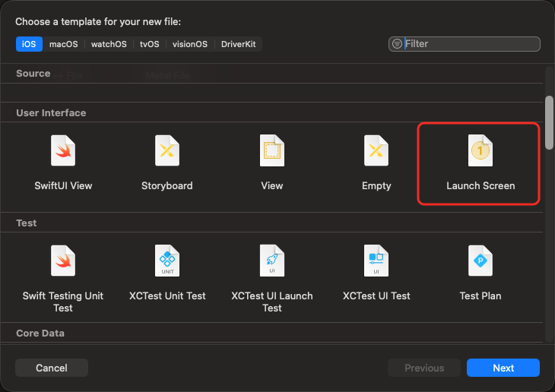
Task: Click the Cancel button
Action: pyautogui.click(x=52, y=368)
